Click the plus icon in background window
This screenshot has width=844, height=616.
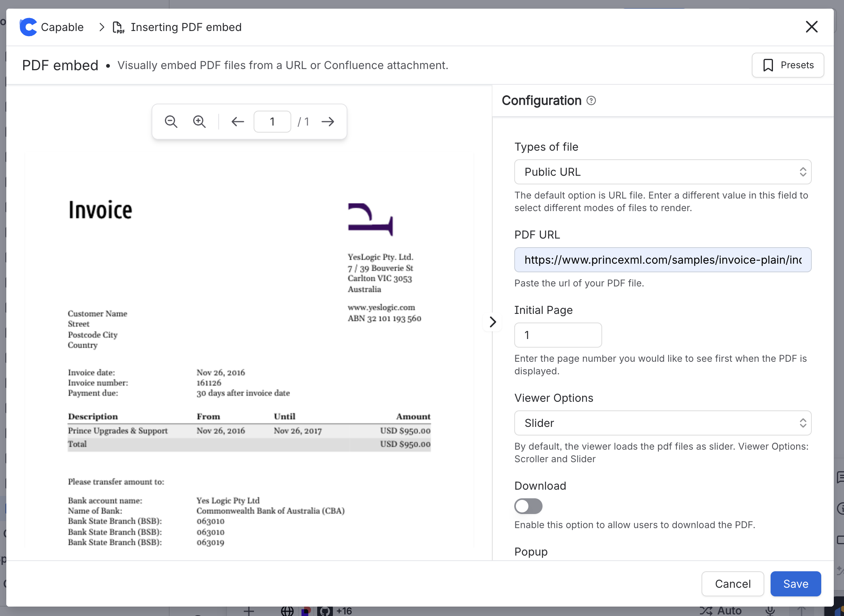click(x=248, y=611)
